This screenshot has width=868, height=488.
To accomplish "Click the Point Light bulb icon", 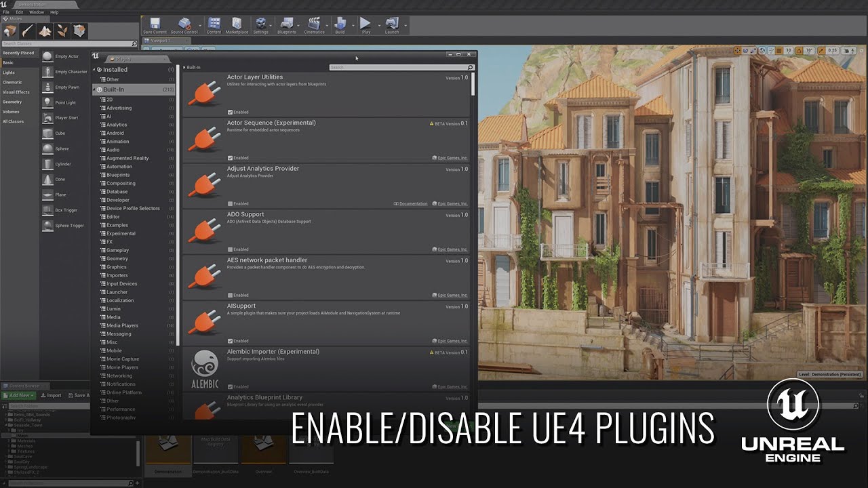I will point(47,102).
